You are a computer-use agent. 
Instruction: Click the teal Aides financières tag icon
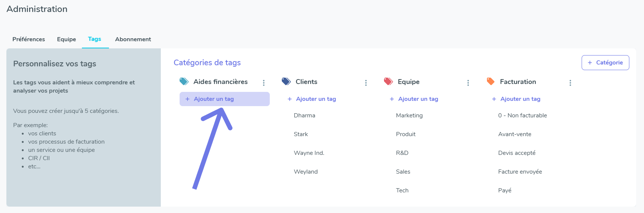tap(184, 81)
